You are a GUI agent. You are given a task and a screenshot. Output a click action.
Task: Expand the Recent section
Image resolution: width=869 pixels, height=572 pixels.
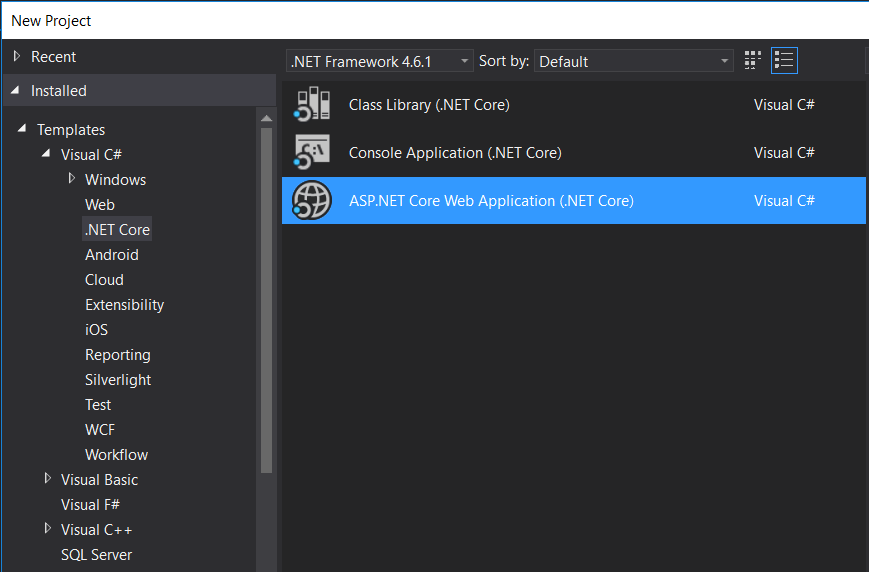pos(17,56)
